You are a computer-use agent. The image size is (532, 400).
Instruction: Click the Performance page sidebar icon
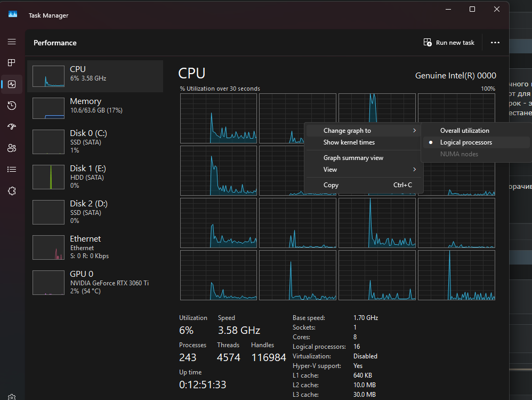[x=12, y=84]
